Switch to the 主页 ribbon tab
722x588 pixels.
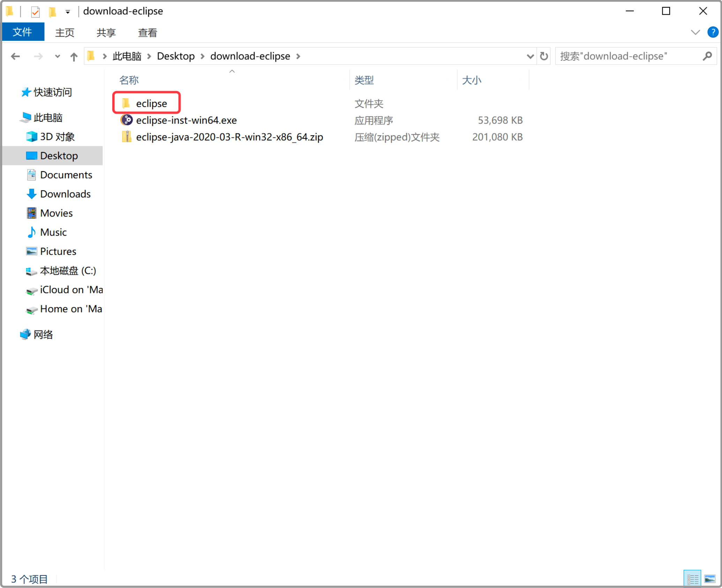tap(65, 32)
